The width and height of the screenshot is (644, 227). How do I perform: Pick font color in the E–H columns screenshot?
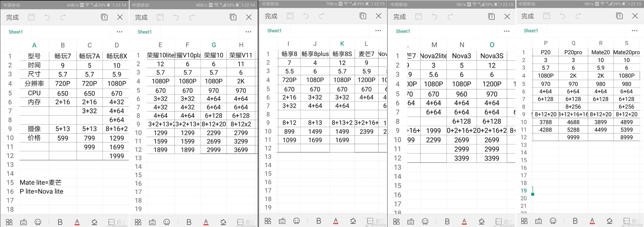pos(206,222)
